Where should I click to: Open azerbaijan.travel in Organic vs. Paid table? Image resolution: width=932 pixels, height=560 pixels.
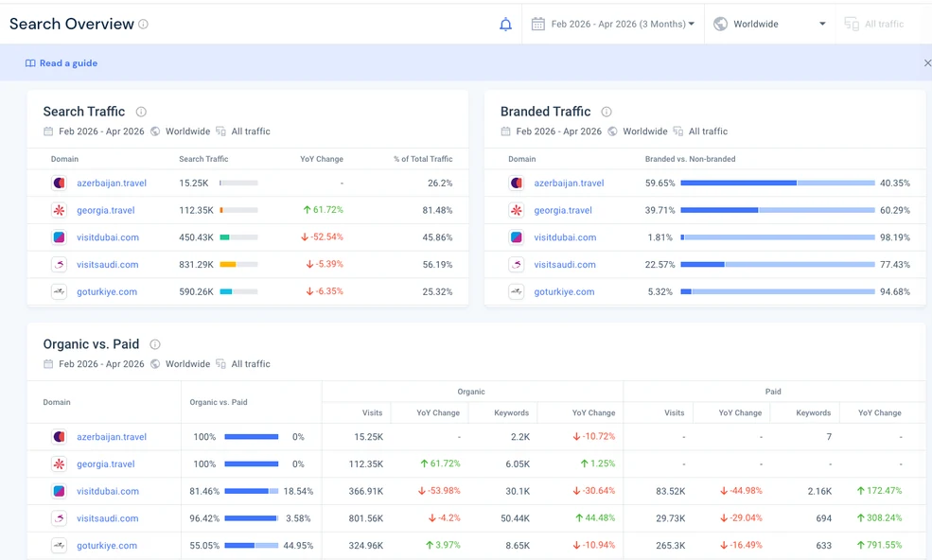(x=112, y=437)
